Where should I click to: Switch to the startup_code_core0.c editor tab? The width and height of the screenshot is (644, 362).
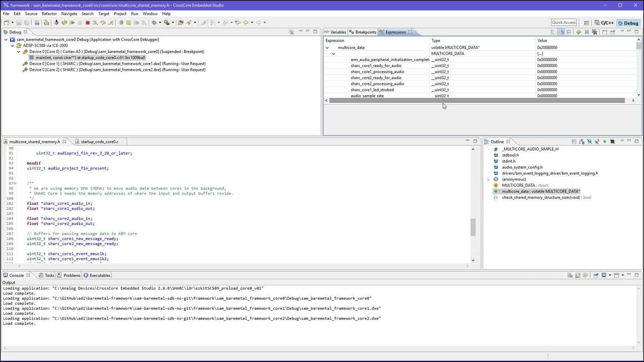(x=99, y=142)
